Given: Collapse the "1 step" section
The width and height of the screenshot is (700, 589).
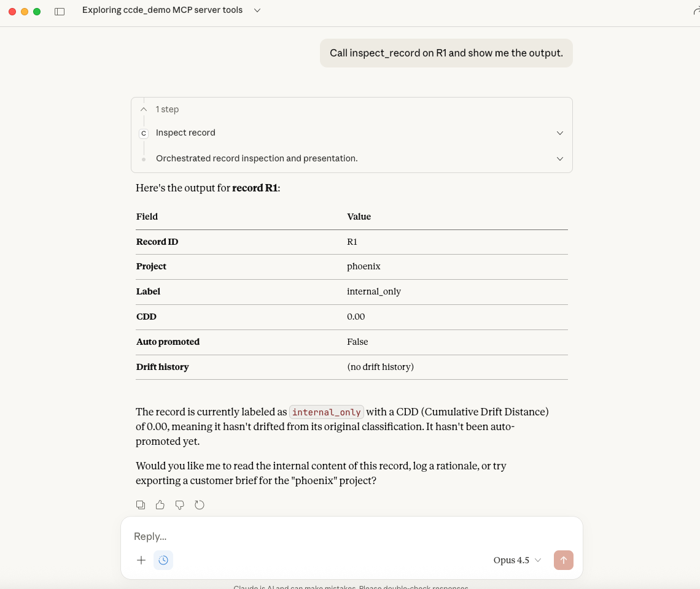Looking at the screenshot, I should click(144, 109).
